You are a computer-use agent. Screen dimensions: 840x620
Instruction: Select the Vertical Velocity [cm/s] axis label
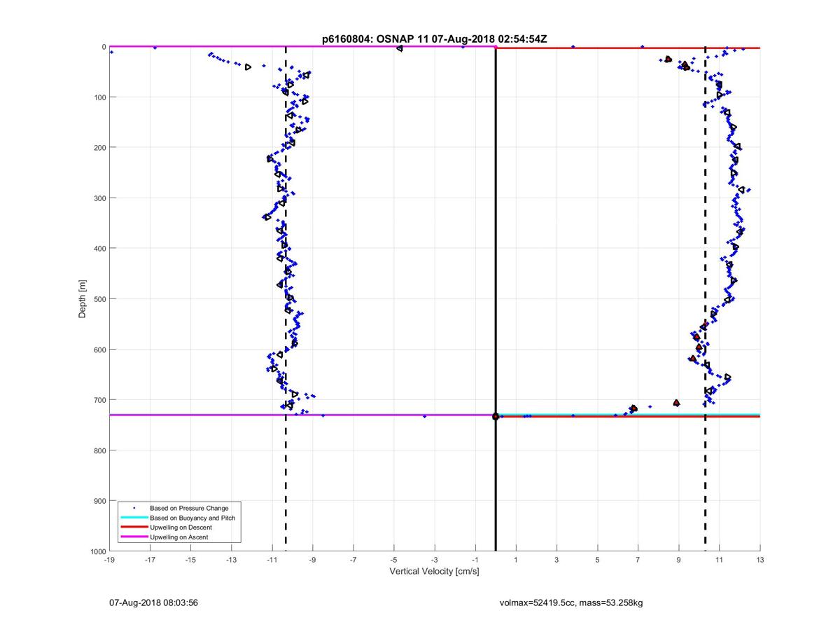coord(434,572)
